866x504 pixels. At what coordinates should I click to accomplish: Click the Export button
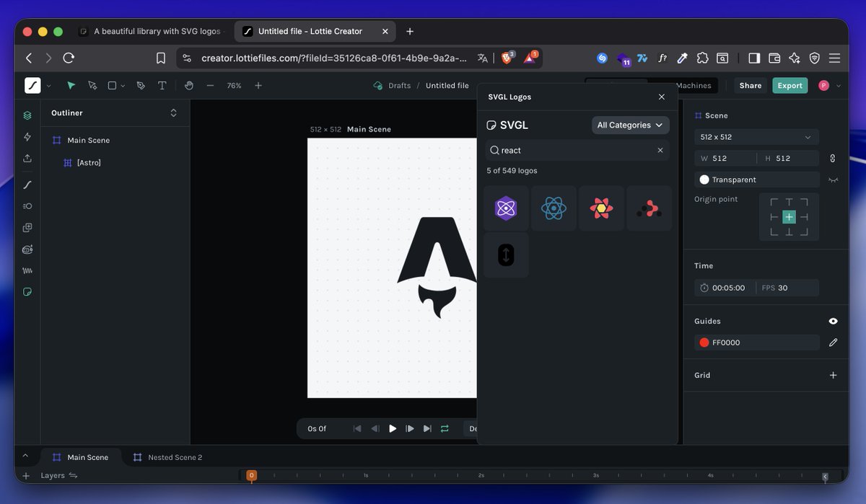click(790, 85)
